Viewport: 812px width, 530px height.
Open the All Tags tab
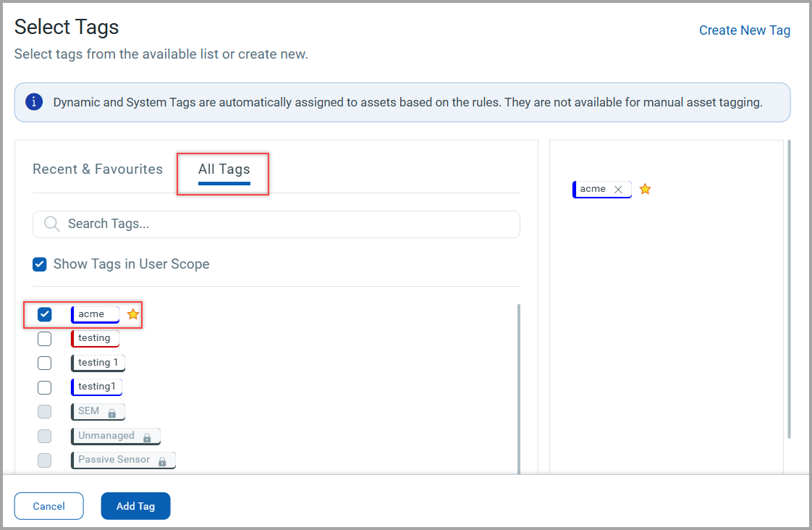pos(224,169)
